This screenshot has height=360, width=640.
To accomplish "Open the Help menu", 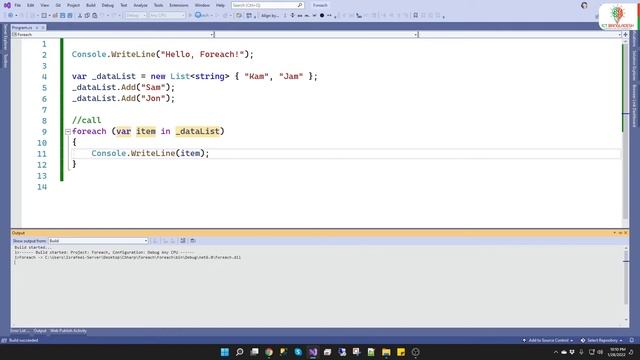I will point(220,5).
